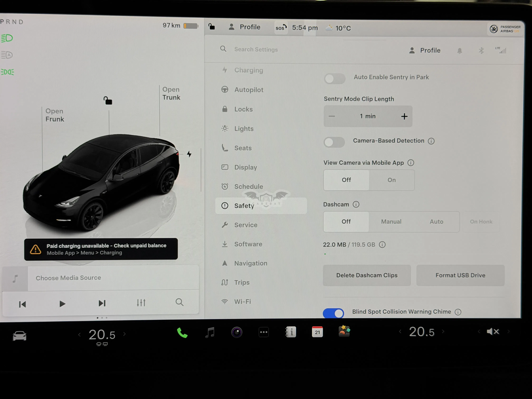The height and width of the screenshot is (399, 532).
Task: Toggle Blind Spot Collision Warning Chime
Action: pos(333,313)
